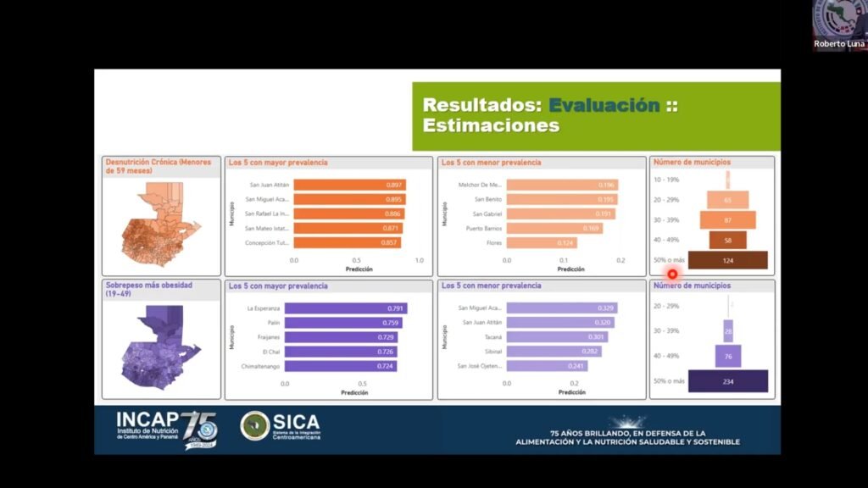
Task: Click the SICA circular emblem icon
Action: (255, 425)
